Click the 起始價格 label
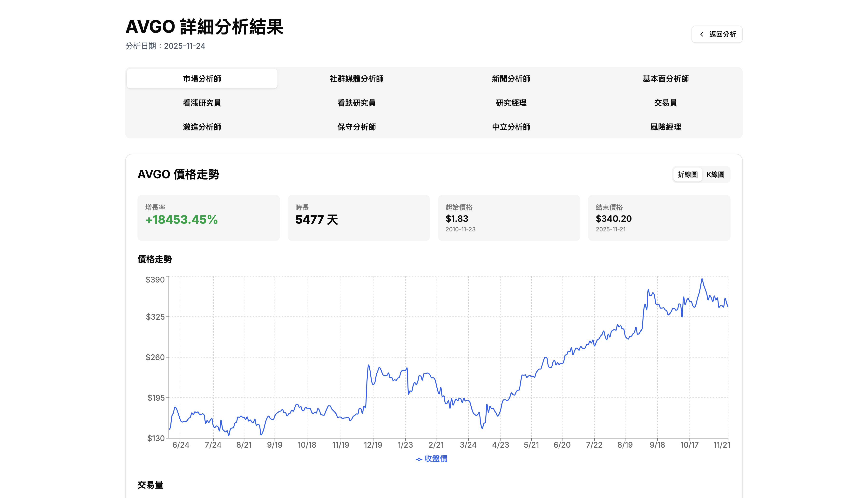This screenshot has height=498, width=868. [459, 207]
